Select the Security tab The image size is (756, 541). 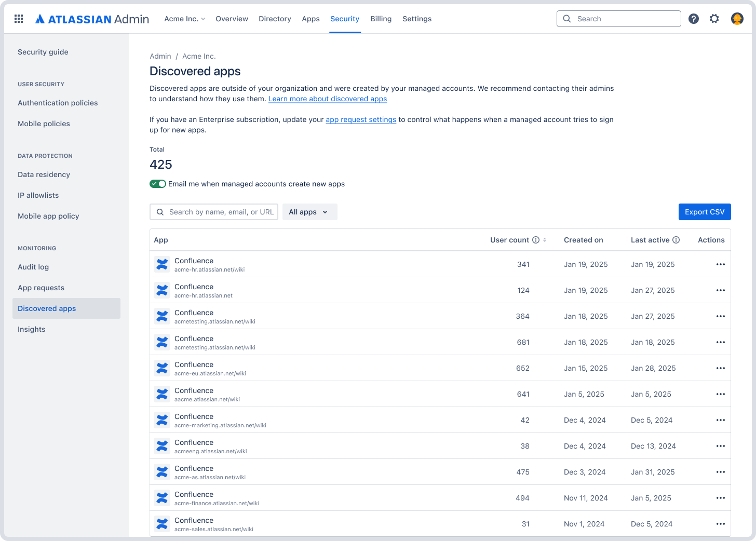point(345,19)
